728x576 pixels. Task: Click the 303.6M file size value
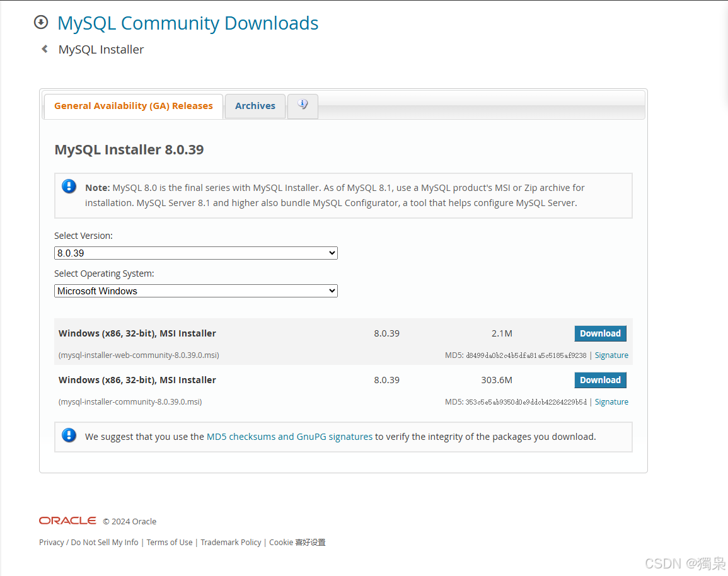pos(497,380)
